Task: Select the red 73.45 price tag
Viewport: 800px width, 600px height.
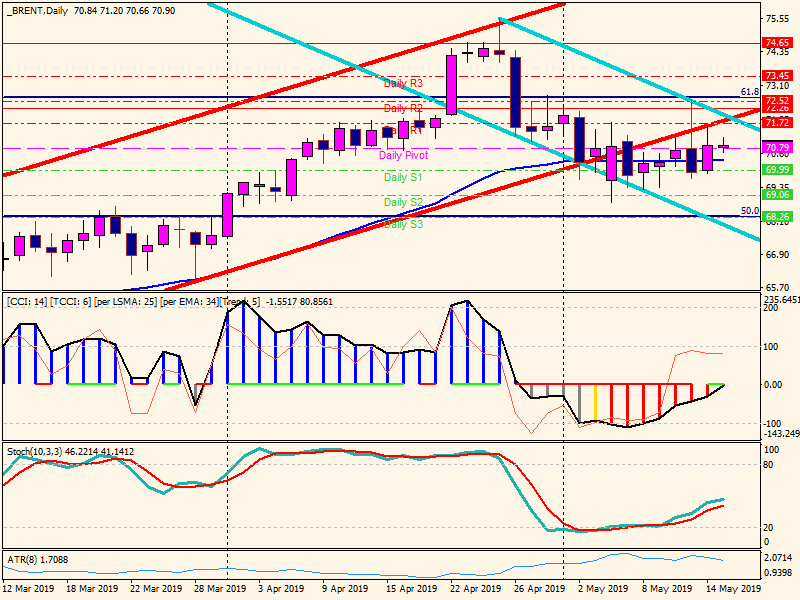Action: [x=777, y=76]
